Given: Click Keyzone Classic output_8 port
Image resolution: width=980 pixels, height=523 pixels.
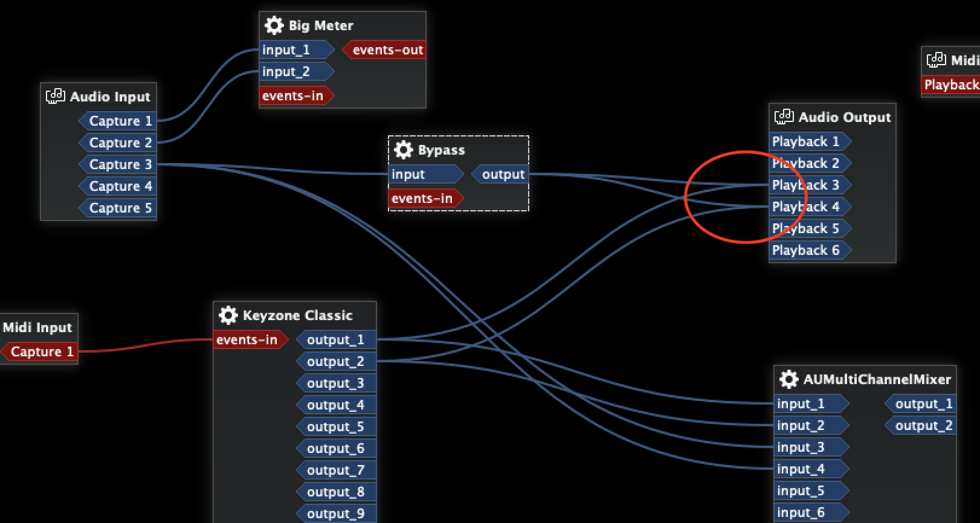Looking at the screenshot, I should 337,492.
